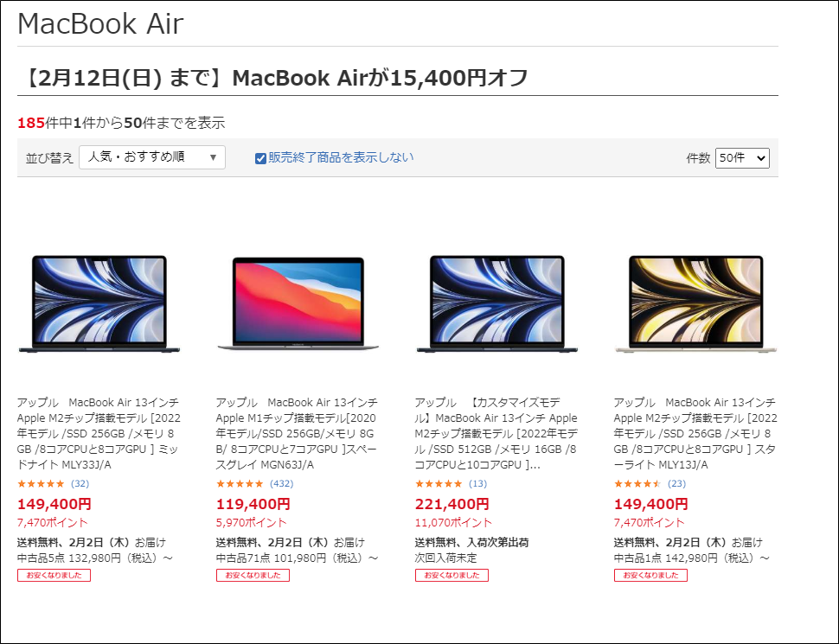Open the 件数 50件 dropdown
Viewport: 839px width, 644px height.
(742, 158)
